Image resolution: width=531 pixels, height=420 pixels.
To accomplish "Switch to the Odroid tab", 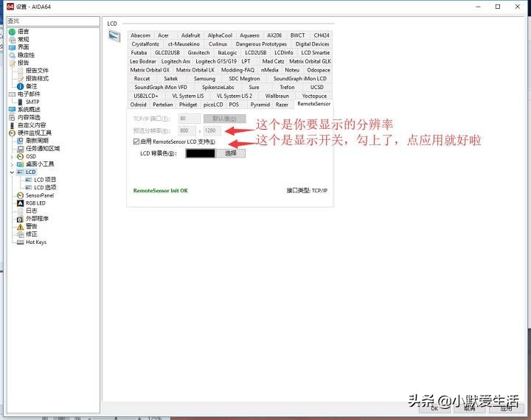I will tap(139, 105).
